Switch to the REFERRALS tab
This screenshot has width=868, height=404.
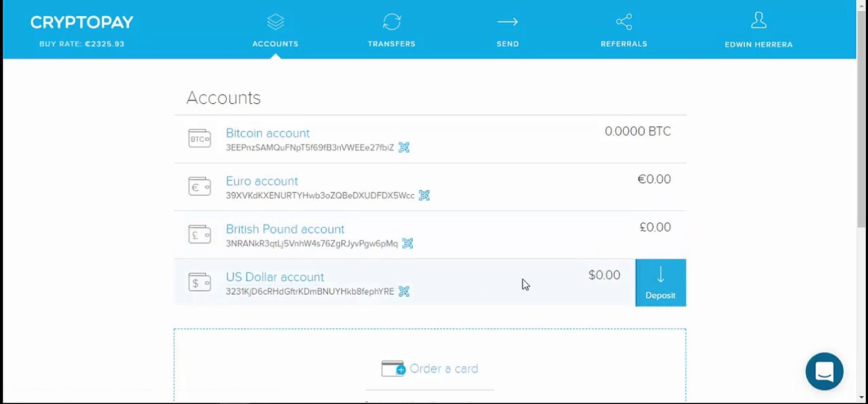tap(624, 44)
